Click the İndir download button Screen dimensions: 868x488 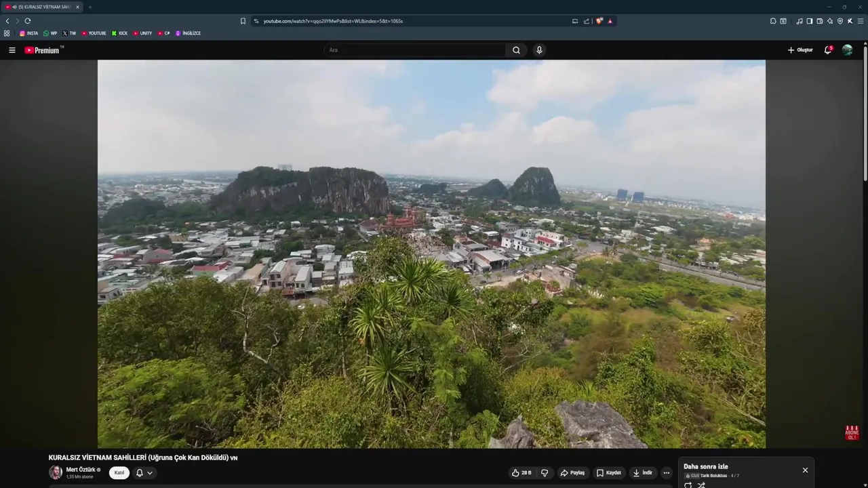(643, 473)
